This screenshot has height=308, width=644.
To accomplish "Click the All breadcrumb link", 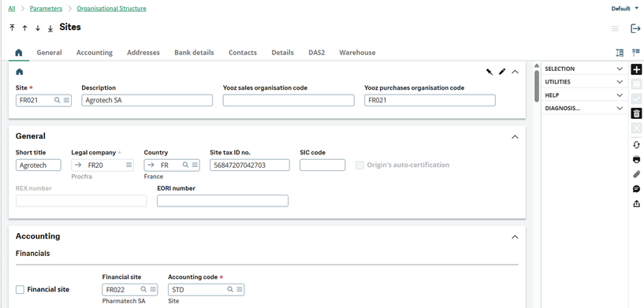I will (12, 8).
